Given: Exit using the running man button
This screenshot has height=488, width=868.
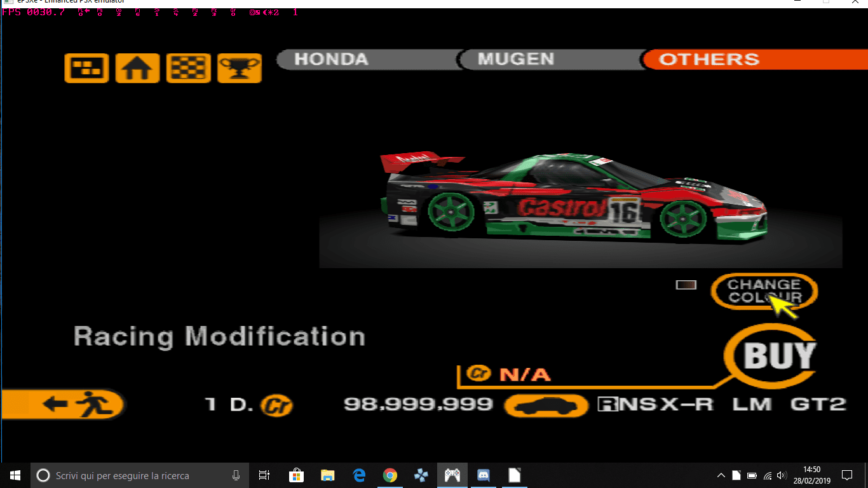Looking at the screenshot, I should 62,404.
